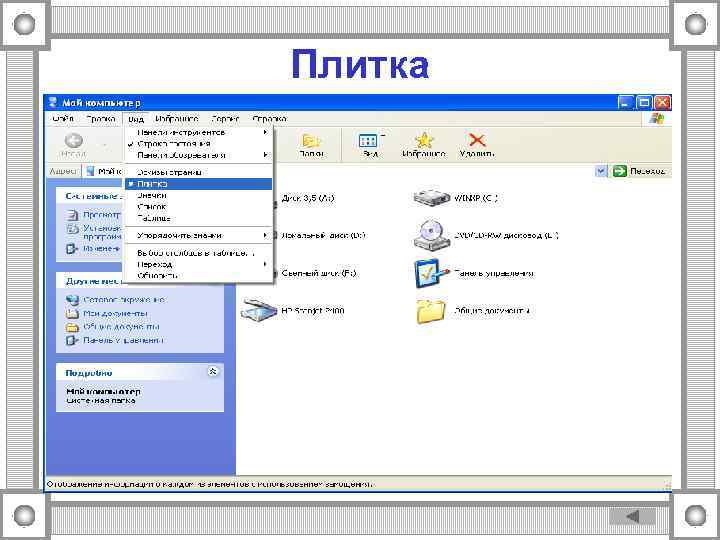The height and width of the screenshot is (540, 720).
Task: Click Removable disk (F:) label
Action: 319,273
